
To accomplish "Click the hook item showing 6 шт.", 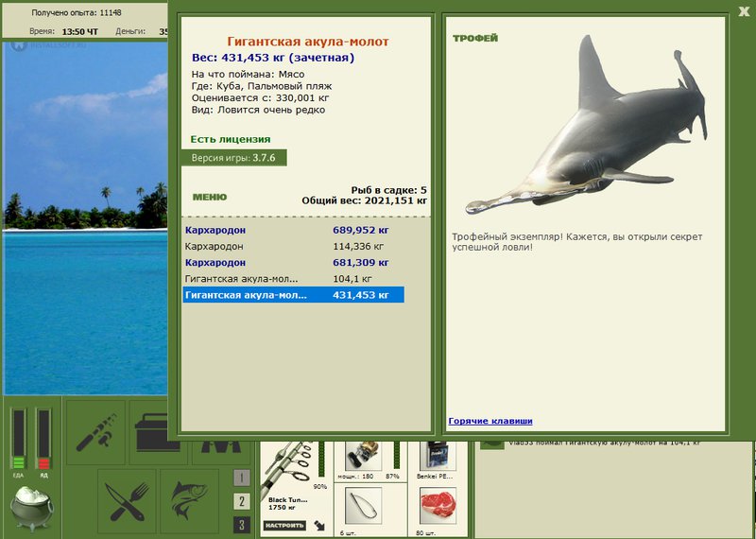I will click(364, 505).
